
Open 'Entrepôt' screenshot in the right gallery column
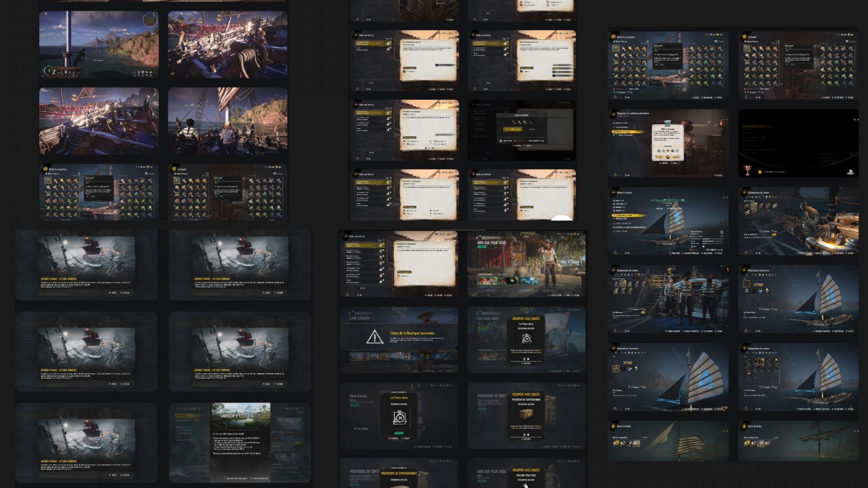(x=798, y=66)
